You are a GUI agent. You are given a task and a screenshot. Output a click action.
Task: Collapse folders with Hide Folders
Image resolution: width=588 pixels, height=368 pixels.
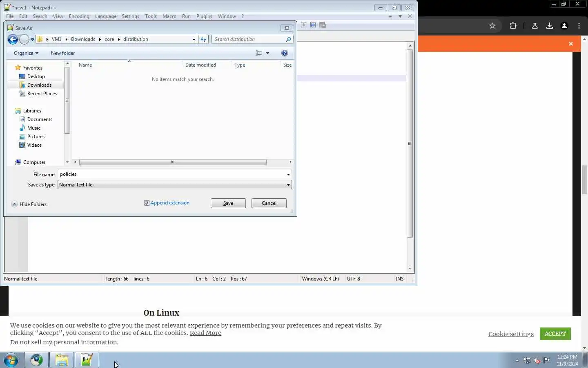(29, 204)
